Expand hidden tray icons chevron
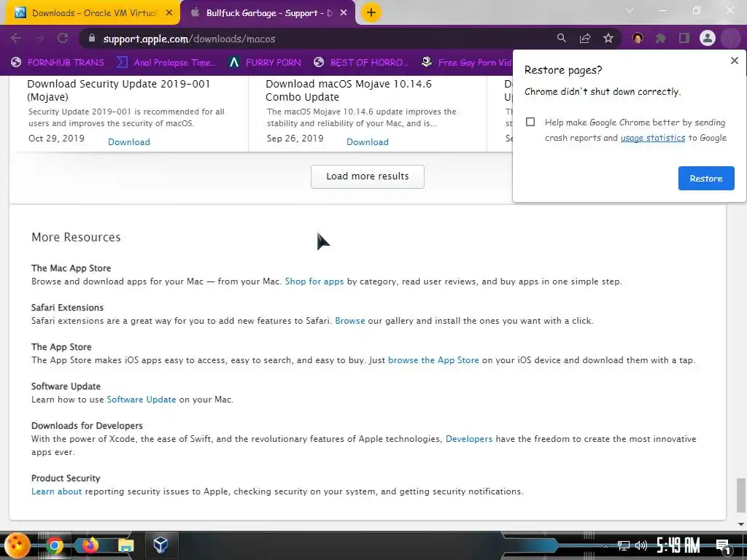Viewport: 747px width, 560px height. tap(605, 545)
